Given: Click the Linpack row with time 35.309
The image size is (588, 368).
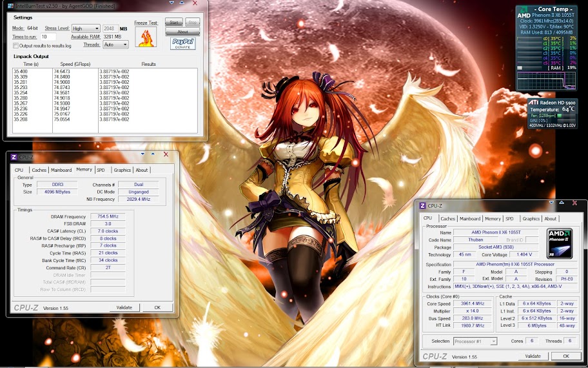Looking at the screenshot, I should pos(105,77).
